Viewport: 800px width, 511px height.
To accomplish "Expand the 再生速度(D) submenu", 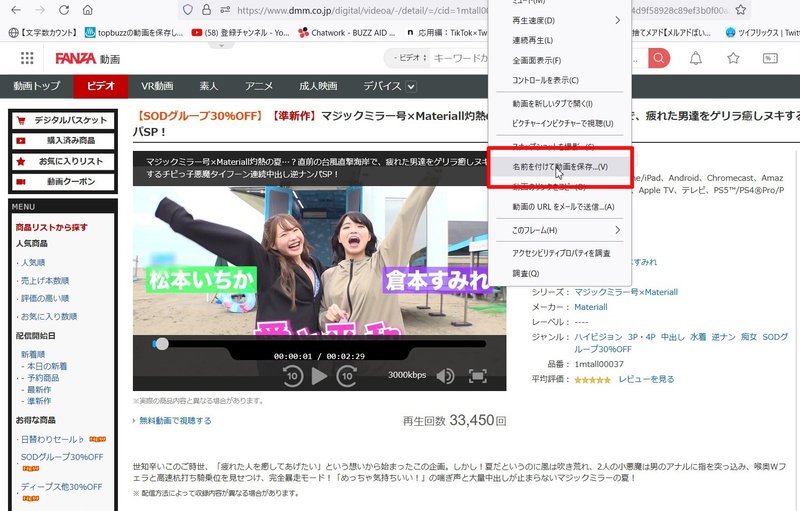I will click(x=560, y=20).
